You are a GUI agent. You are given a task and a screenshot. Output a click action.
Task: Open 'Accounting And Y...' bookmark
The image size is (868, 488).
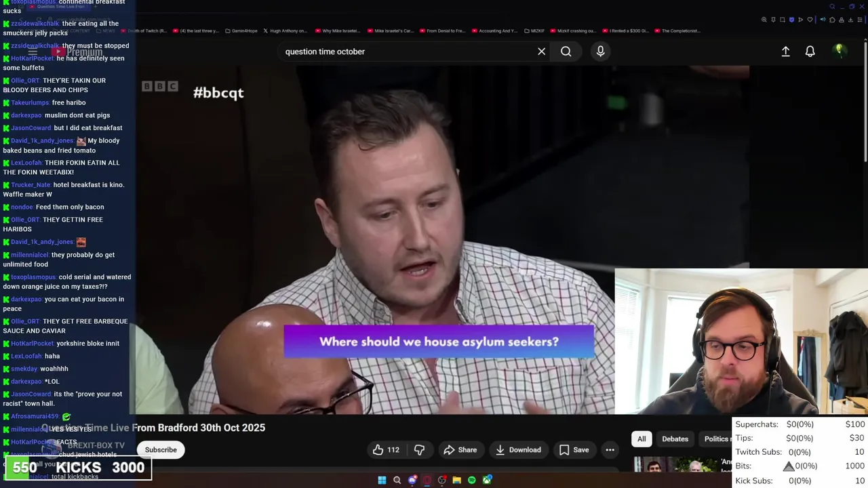[x=494, y=30]
